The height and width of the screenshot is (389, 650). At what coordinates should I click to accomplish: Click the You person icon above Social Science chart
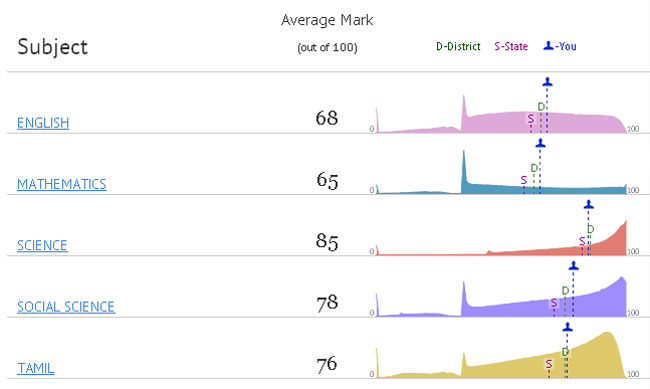(573, 265)
